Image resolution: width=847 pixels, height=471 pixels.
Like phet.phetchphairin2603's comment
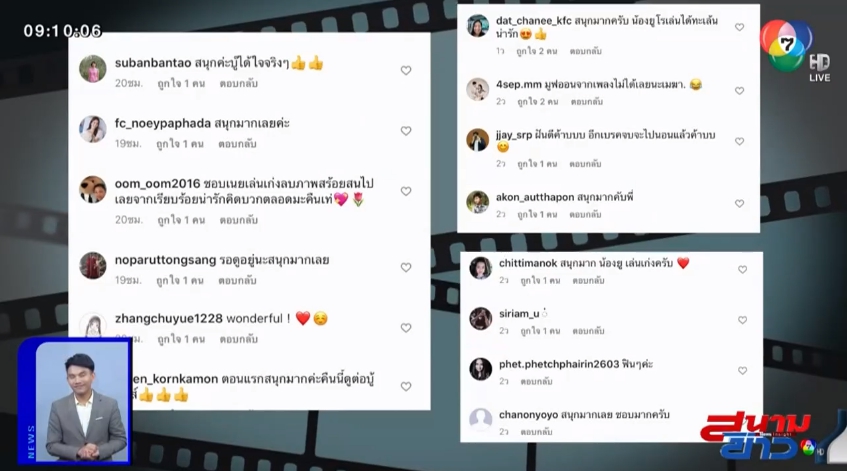tap(743, 371)
